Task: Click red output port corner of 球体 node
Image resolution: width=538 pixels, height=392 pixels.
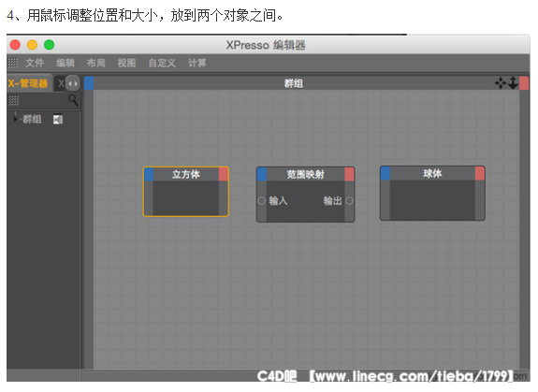Action: coord(480,173)
